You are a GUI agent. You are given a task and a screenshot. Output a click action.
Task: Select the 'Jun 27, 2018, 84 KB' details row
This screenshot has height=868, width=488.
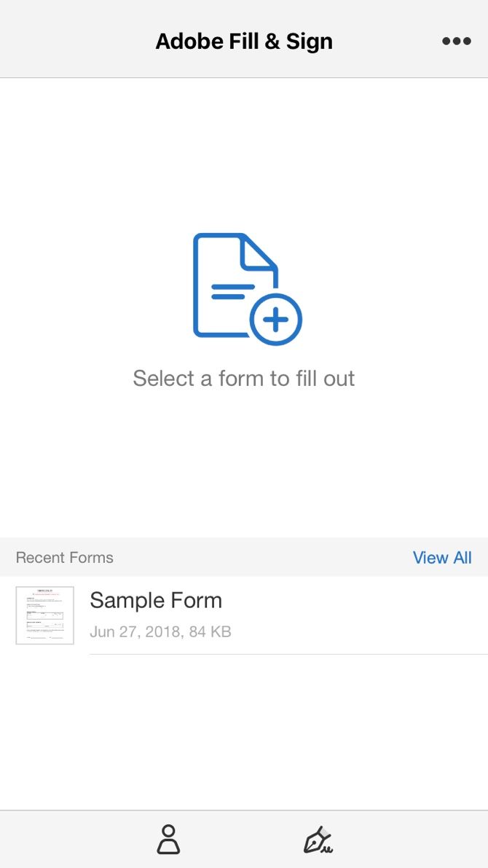pyautogui.click(x=160, y=631)
